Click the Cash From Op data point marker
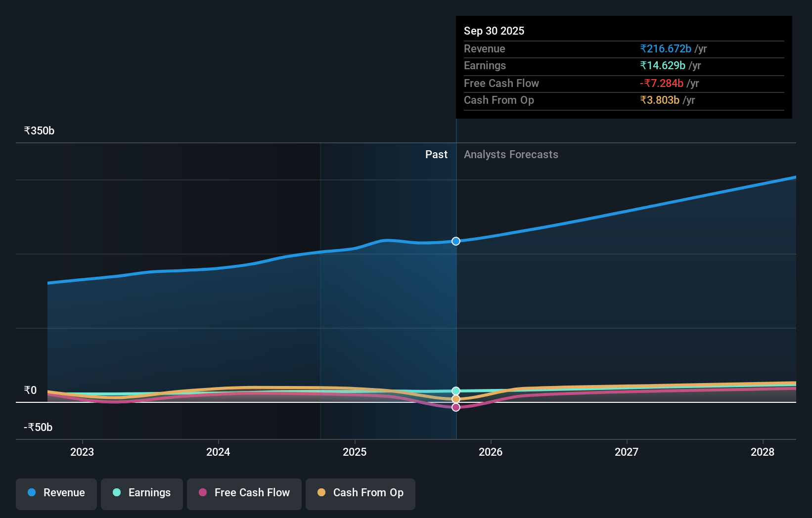Viewport: 812px width, 518px height. coord(455,398)
